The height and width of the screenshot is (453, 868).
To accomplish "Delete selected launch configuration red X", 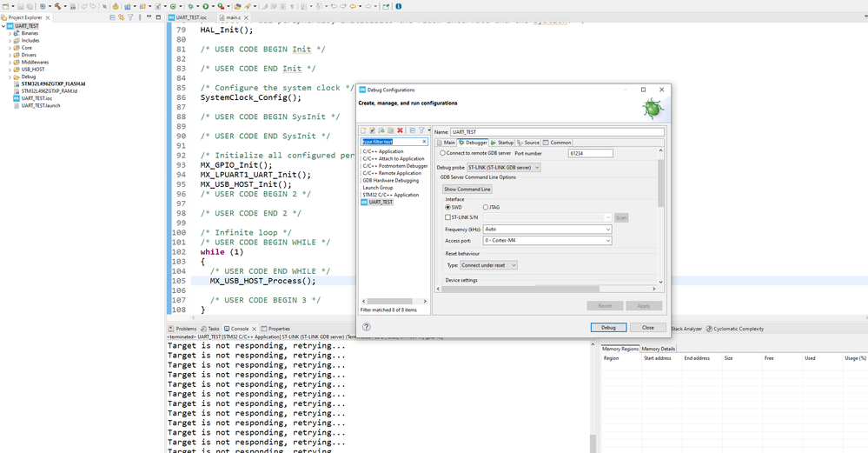I will click(400, 130).
